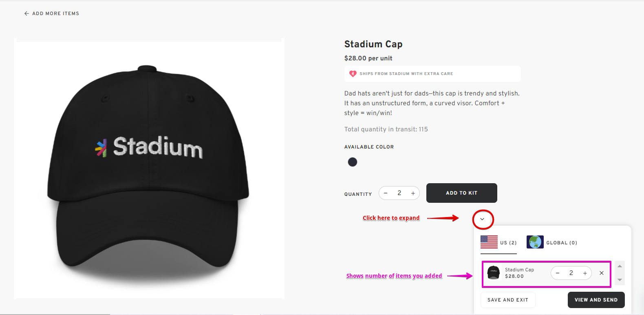The height and width of the screenshot is (315, 644).
Task: Increase kit item quantity with plus
Action: 585,273
